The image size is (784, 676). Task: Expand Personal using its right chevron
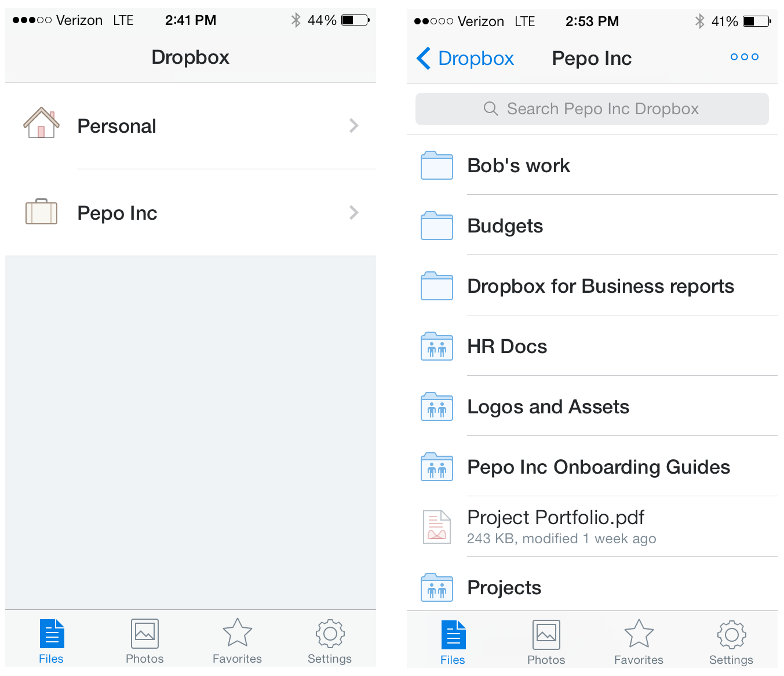(353, 126)
